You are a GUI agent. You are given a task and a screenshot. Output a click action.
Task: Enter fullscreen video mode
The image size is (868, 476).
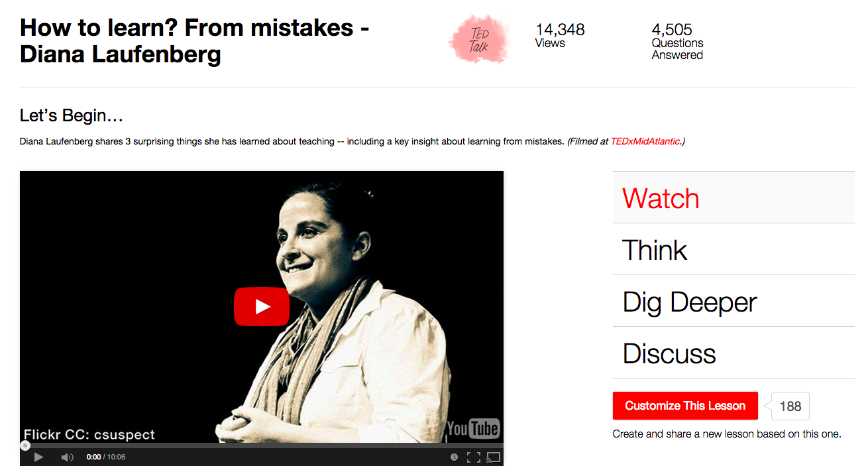473,457
